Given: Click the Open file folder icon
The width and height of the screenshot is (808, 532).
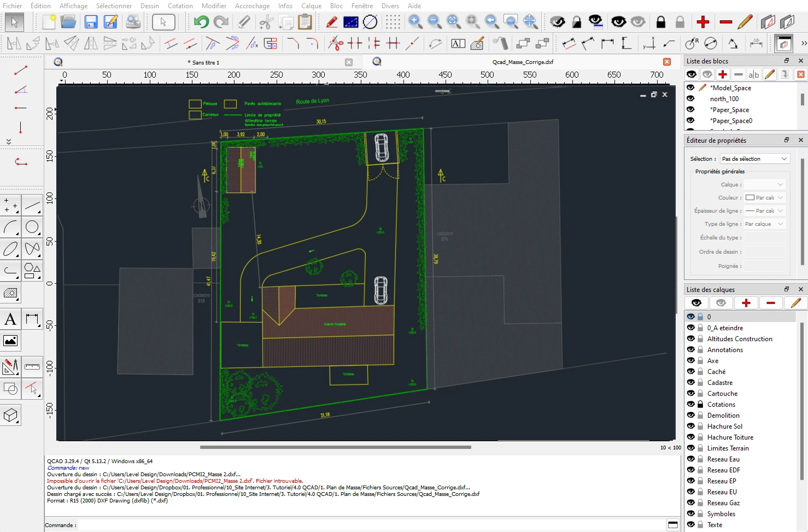Looking at the screenshot, I should (x=68, y=22).
